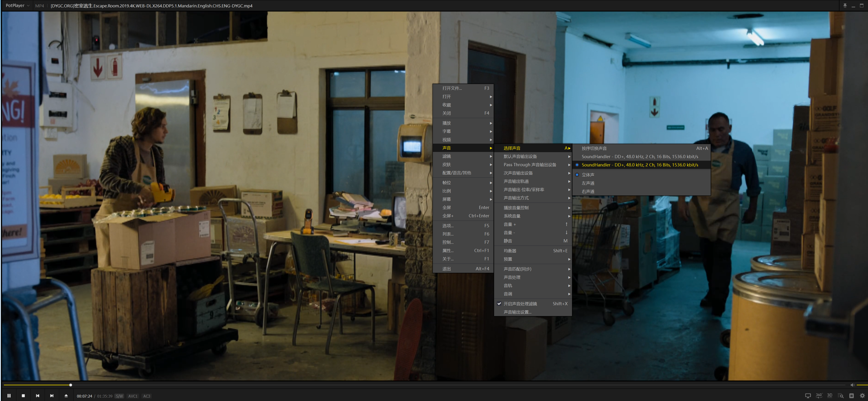Adjust the volume slider

[862, 385]
